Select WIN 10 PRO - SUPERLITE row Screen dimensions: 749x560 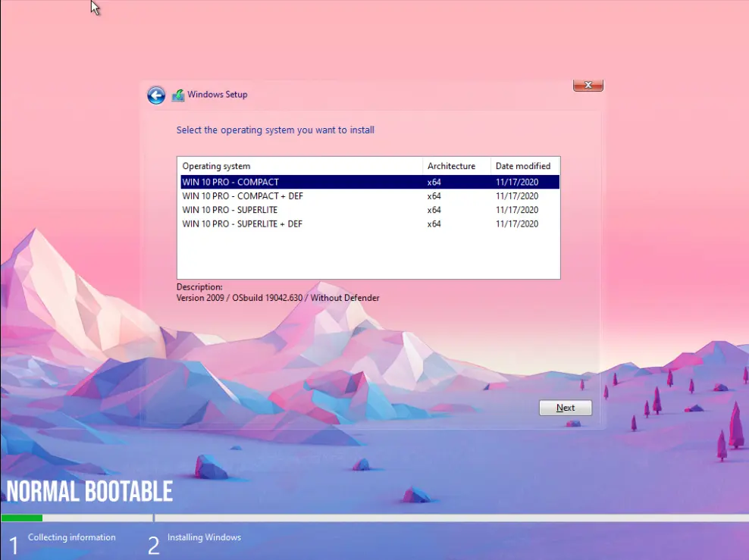tap(370, 210)
